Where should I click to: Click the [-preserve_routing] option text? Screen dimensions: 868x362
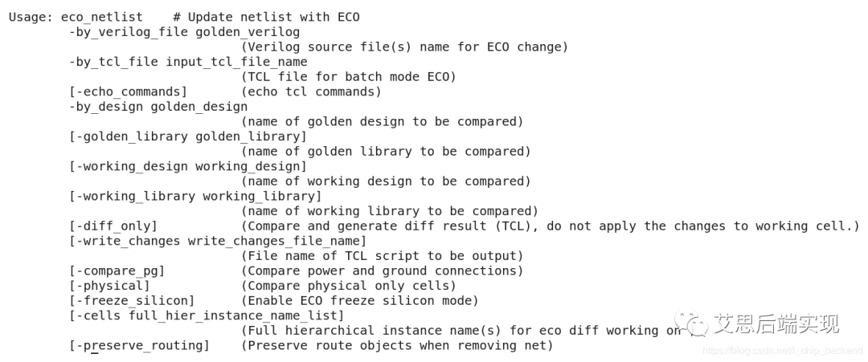[139, 346]
